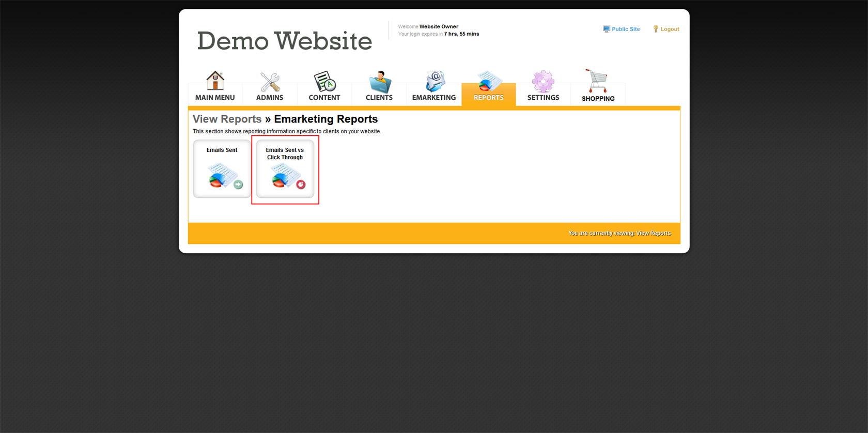Click the Website Owner username
Screen dimensions: 868x433
point(439,26)
